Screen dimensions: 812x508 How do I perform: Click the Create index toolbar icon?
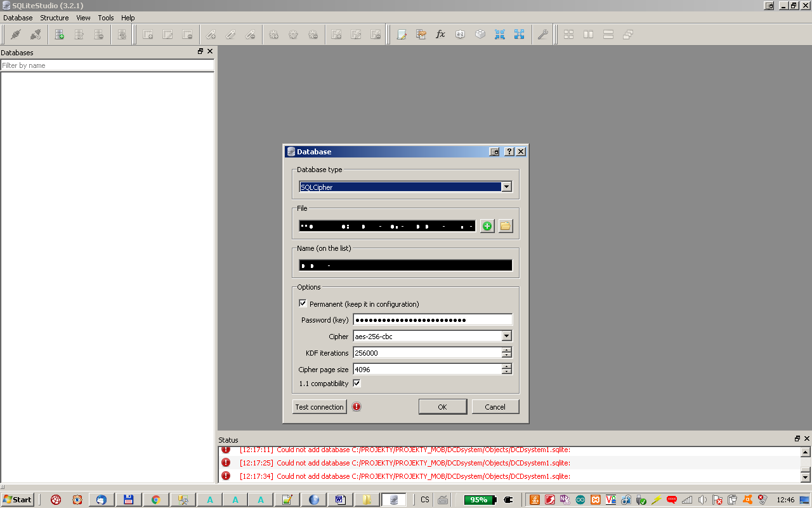(211, 34)
